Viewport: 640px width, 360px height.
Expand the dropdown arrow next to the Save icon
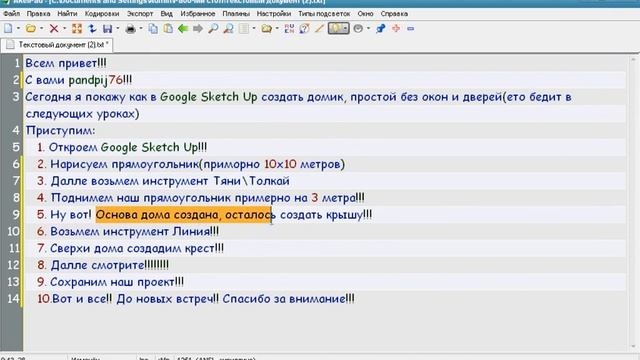pos(118,29)
